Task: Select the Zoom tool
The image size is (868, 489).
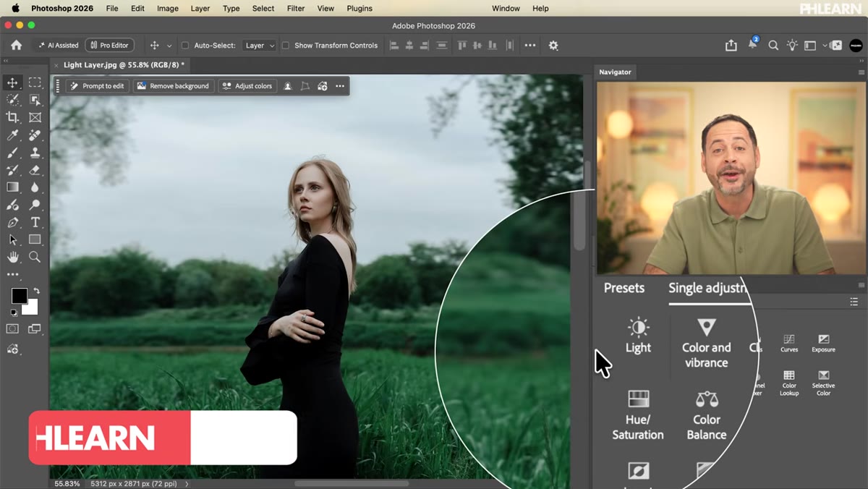Action: 35,257
